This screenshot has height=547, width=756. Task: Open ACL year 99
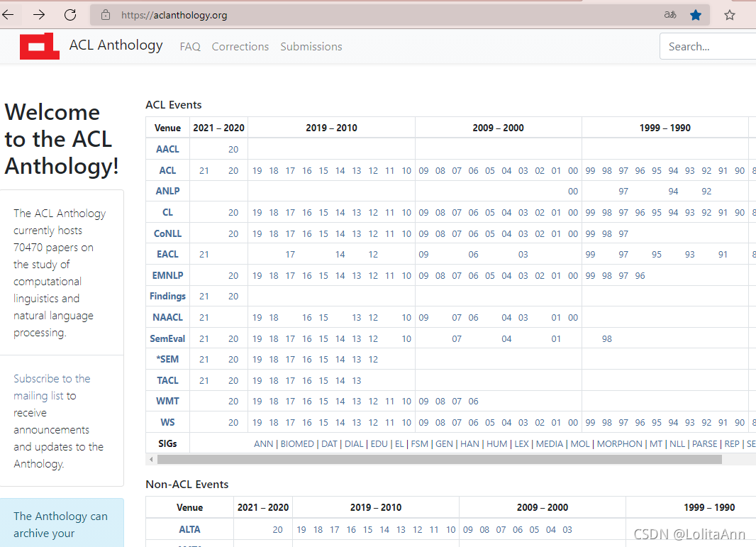590,171
